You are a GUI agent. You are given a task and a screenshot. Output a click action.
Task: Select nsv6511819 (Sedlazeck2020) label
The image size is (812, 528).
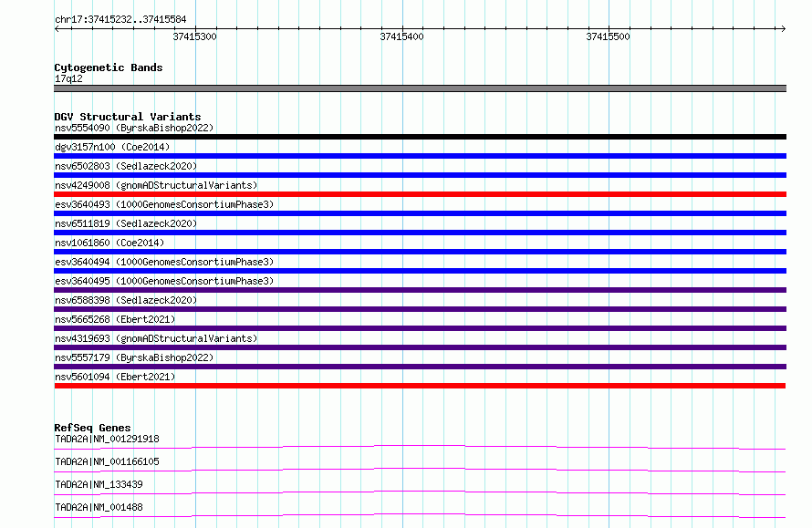126,223
